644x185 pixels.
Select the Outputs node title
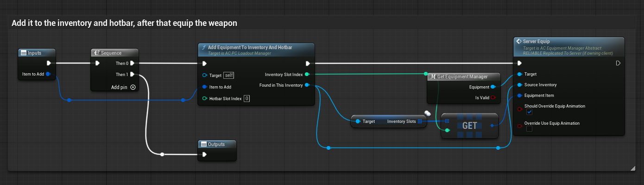pos(216,144)
